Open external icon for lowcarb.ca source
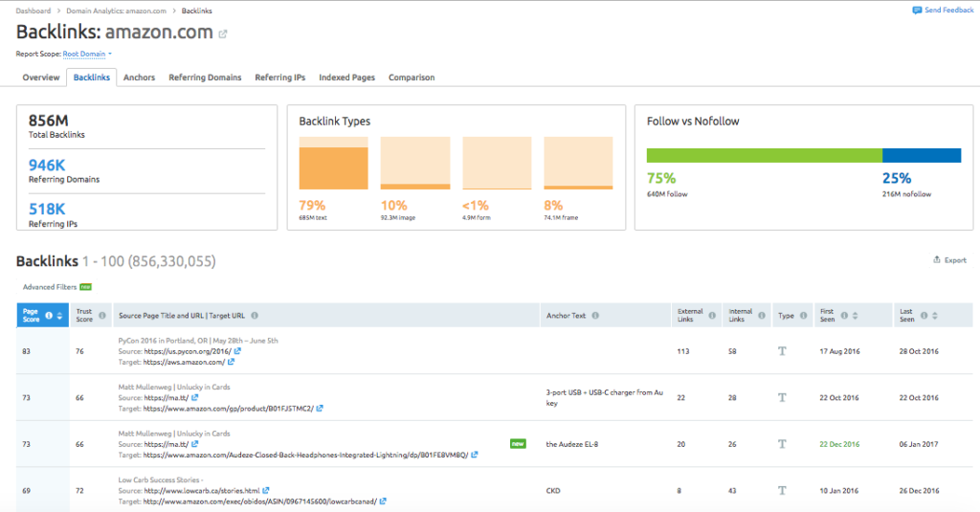The width and height of the screenshot is (980, 512). (x=266, y=491)
